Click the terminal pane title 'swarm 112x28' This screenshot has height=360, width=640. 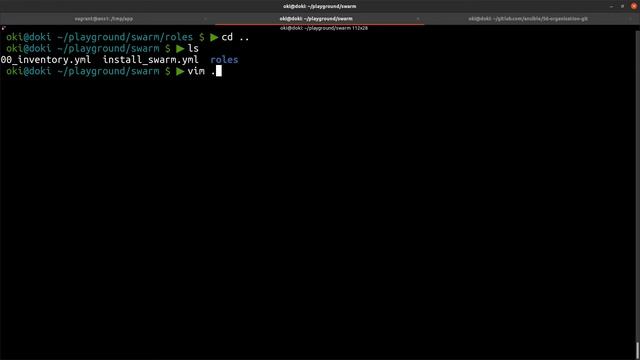pos(324,28)
